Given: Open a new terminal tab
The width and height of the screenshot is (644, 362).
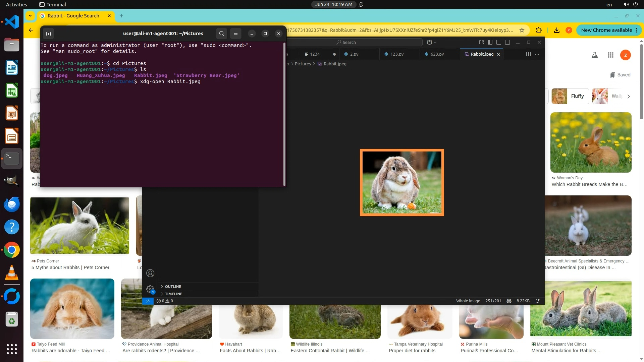Looking at the screenshot, I should [x=48, y=34].
